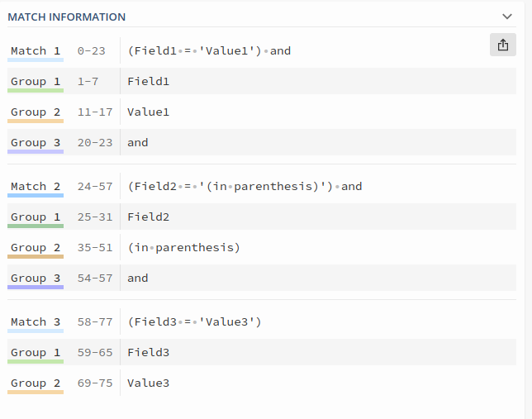Click the Field2 captured value
532x419 pixels.
point(148,217)
